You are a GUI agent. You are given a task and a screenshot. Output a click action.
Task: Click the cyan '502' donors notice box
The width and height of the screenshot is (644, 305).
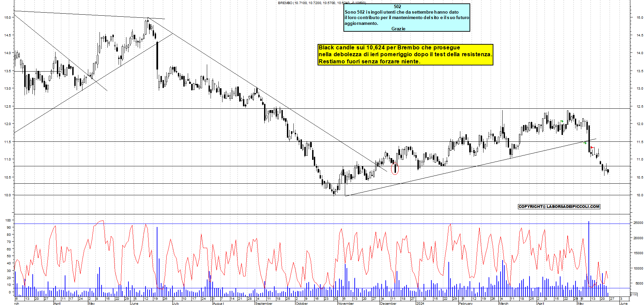tap(407, 18)
